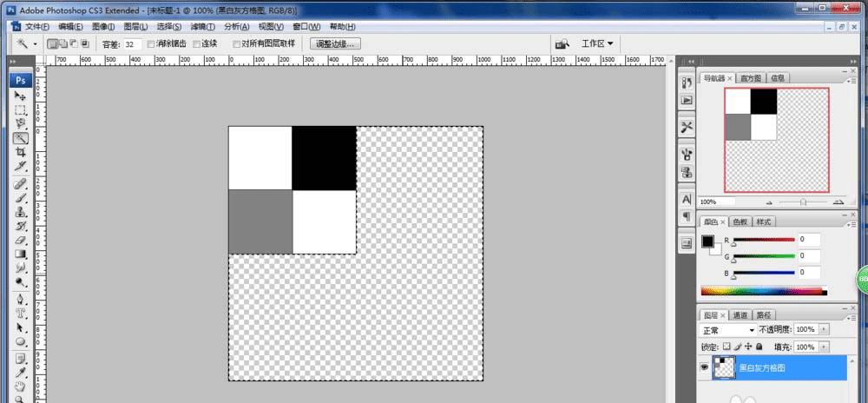
Task: Select the Gradient tool
Action: point(21,254)
